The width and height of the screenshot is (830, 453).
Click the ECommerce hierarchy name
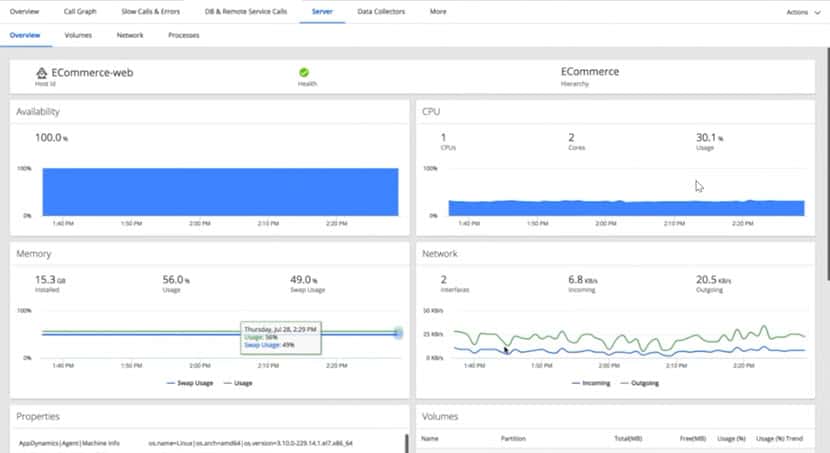pyautogui.click(x=590, y=71)
